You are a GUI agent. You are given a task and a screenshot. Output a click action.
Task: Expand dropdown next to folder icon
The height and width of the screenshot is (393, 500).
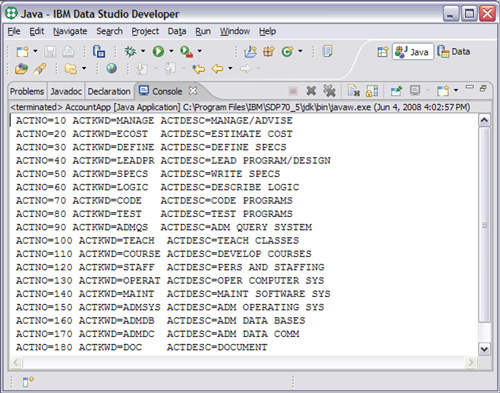click(x=84, y=68)
